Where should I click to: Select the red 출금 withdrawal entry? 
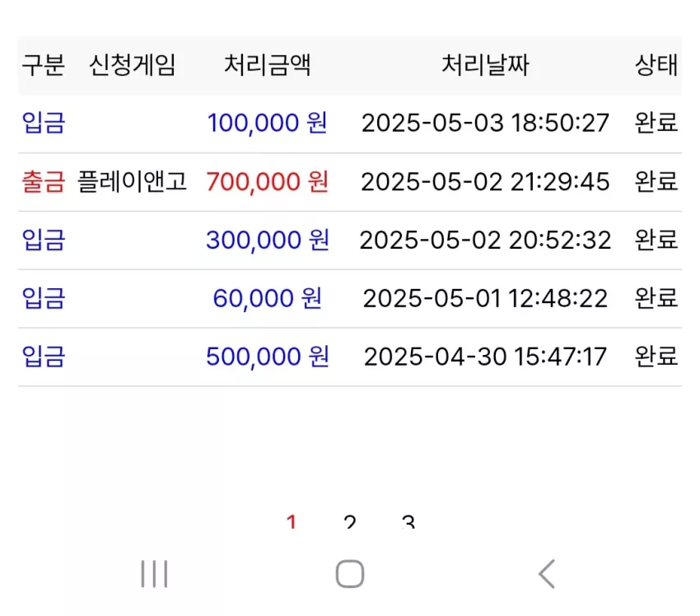coord(44,182)
